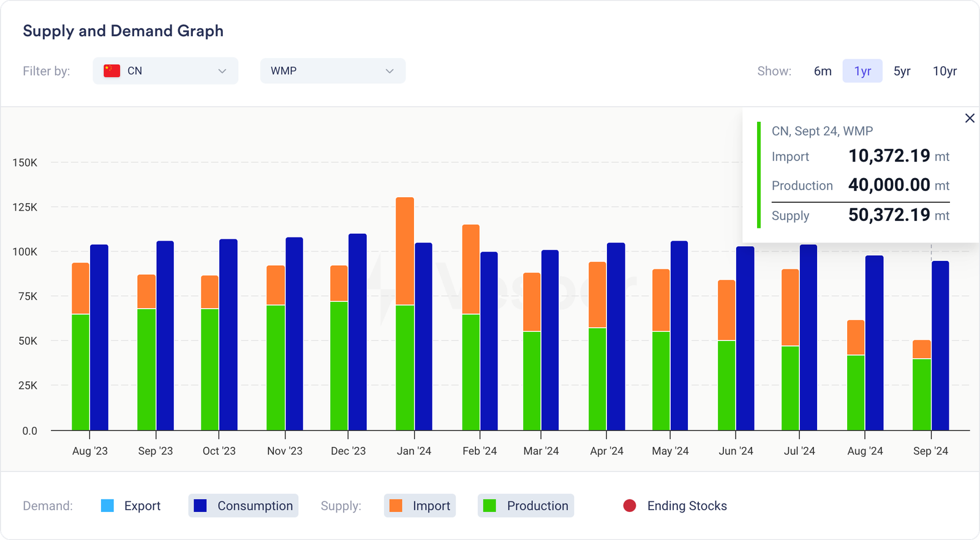
Task: Click the dark blue Consumption legend square
Action: 200,506
